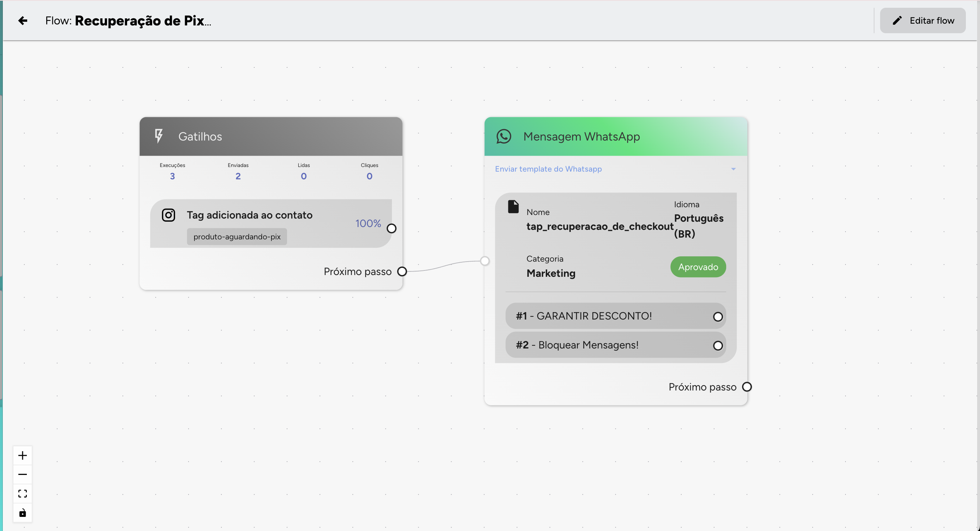980x531 pixels.
Task: Click the template name tap_recuperacao_de_checkout
Action: tap(600, 227)
